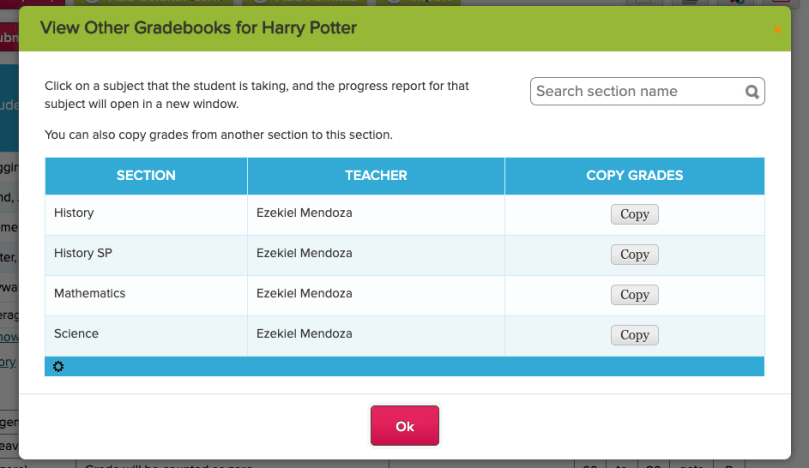Image resolution: width=809 pixels, height=468 pixels.
Task: Sort by the SECTION column header
Action: click(x=146, y=175)
